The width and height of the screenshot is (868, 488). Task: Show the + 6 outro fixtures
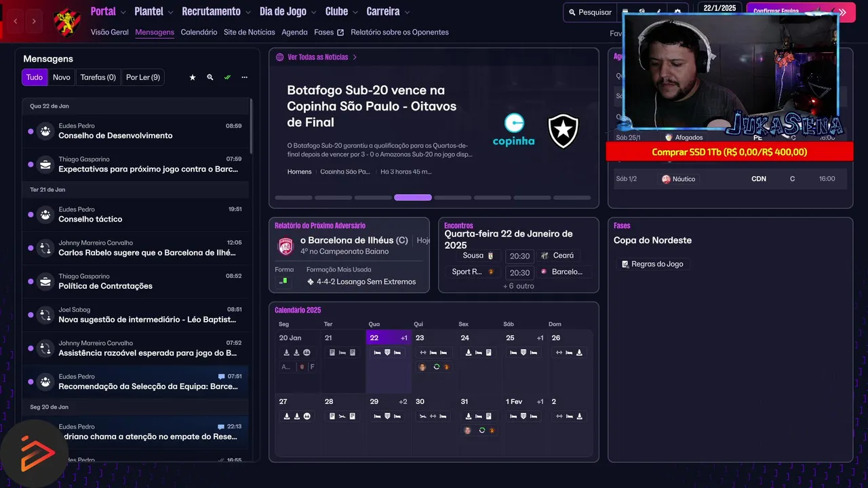[518, 286]
